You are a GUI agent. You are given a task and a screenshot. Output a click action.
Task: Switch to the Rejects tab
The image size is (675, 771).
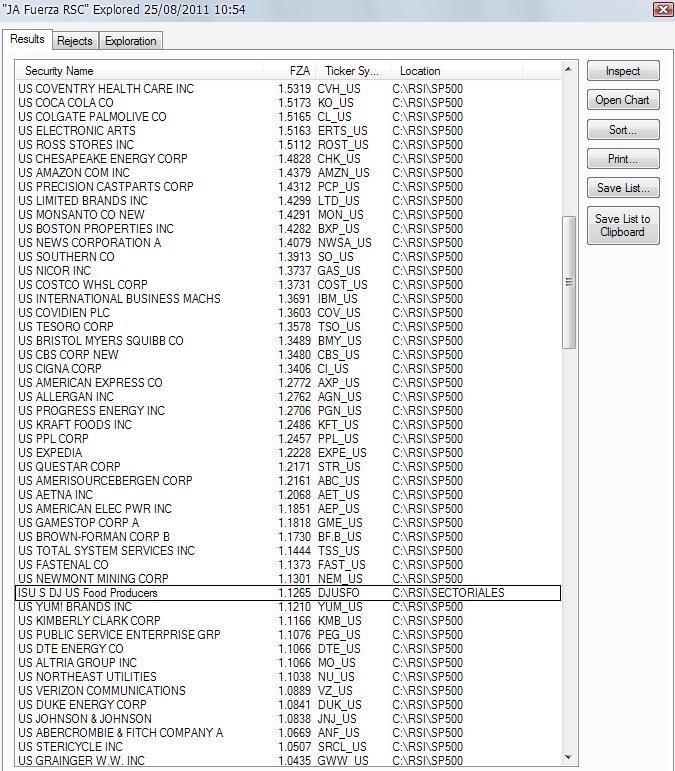(75, 41)
